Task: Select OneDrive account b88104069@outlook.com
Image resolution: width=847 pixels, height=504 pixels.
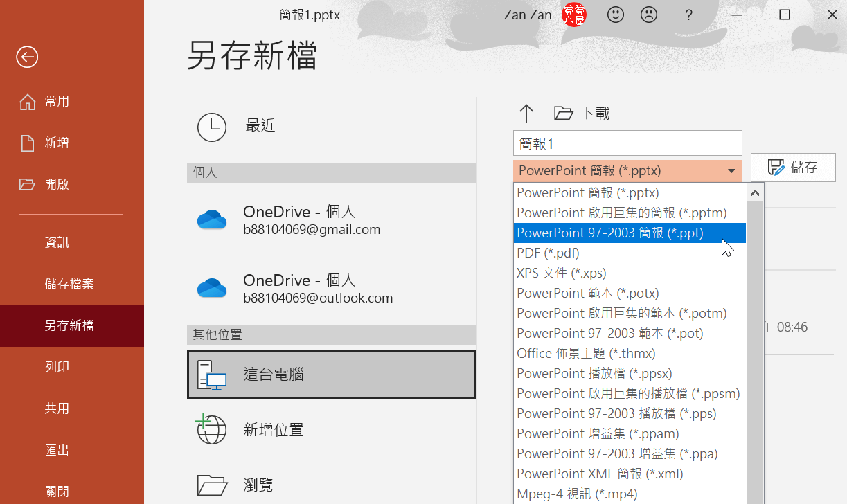Action: [x=331, y=289]
